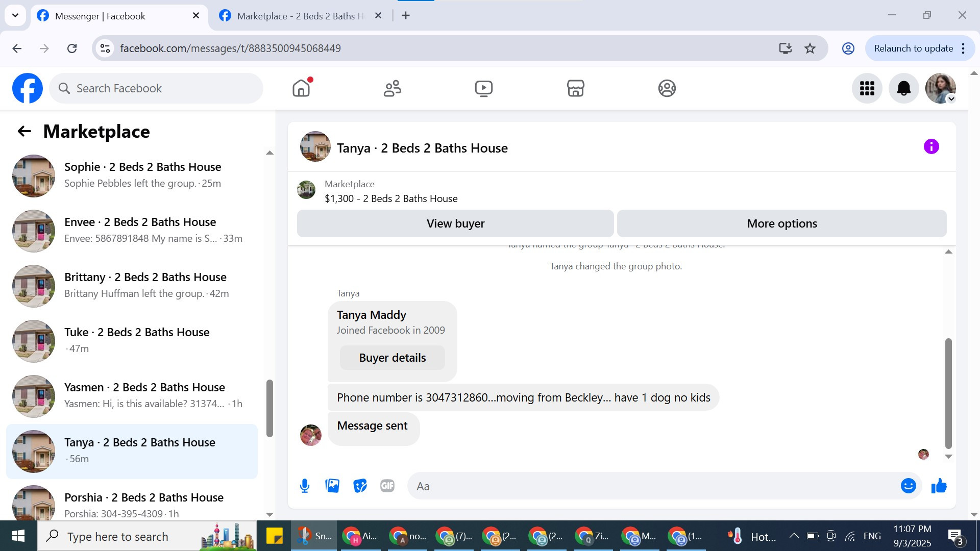Open Wi-Fi network settings in tray
980x551 pixels.
click(850, 536)
